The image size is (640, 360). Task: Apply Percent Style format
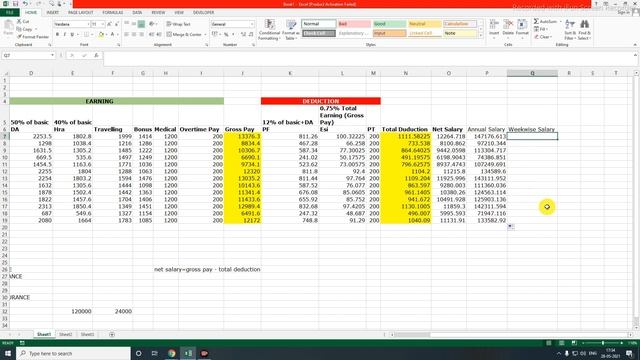(x=226, y=34)
